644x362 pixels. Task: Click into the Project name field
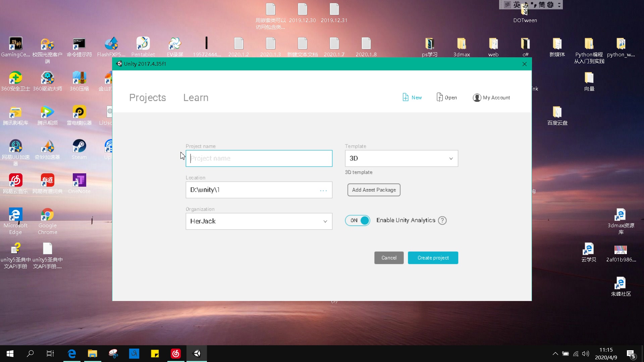pos(259,159)
